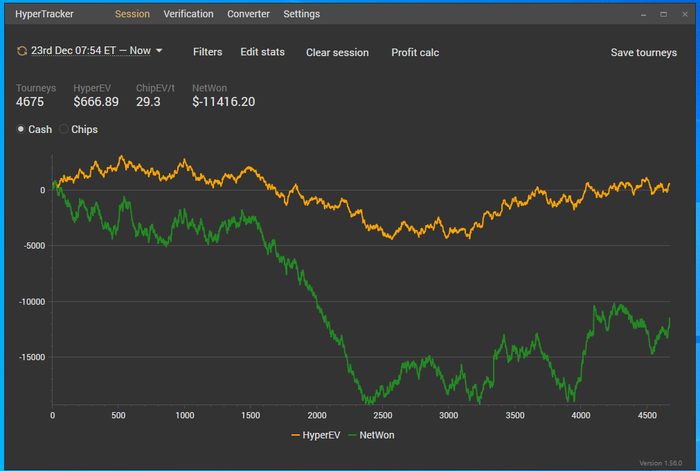This screenshot has height=471, width=700.
Task: Minimize the HyperTracker window
Action: pos(644,14)
